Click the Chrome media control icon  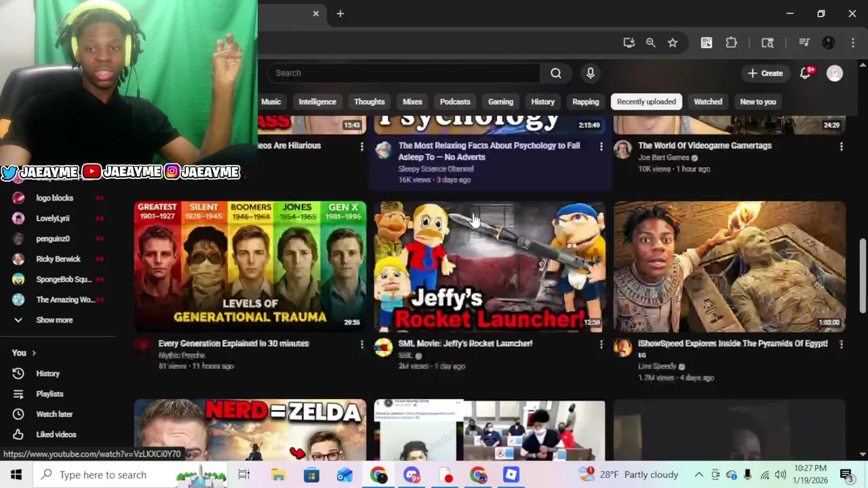pos(804,43)
